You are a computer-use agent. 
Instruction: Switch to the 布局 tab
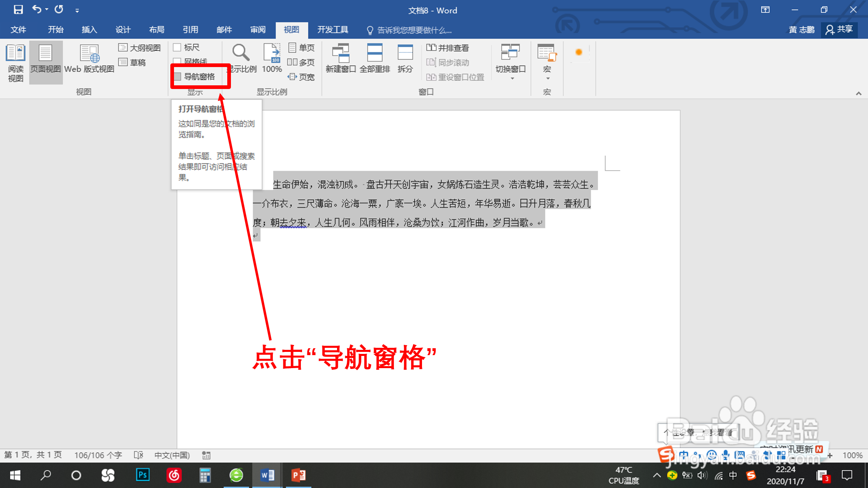[x=157, y=30]
